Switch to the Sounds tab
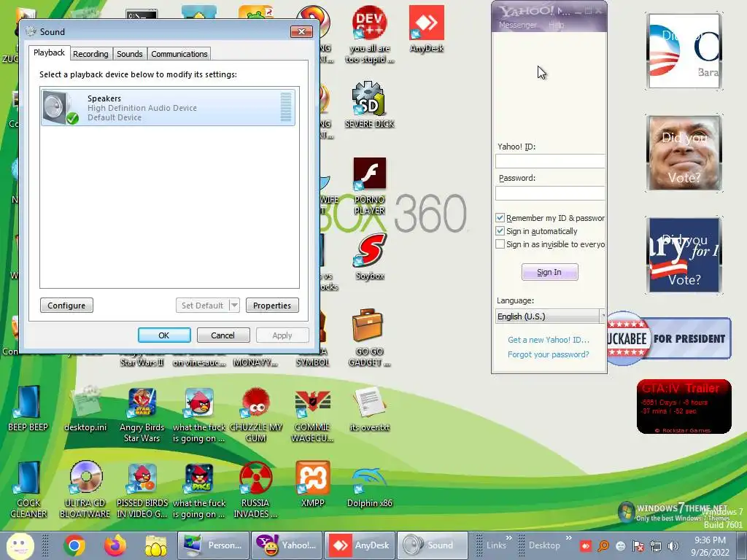Image resolution: width=747 pixels, height=560 pixels. point(130,54)
